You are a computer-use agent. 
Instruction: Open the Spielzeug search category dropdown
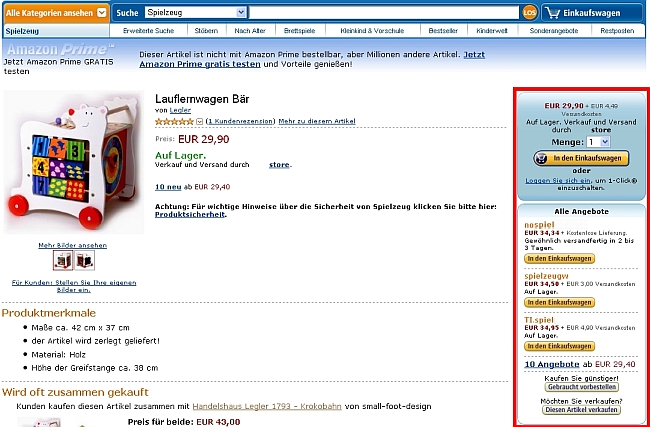click(x=196, y=12)
